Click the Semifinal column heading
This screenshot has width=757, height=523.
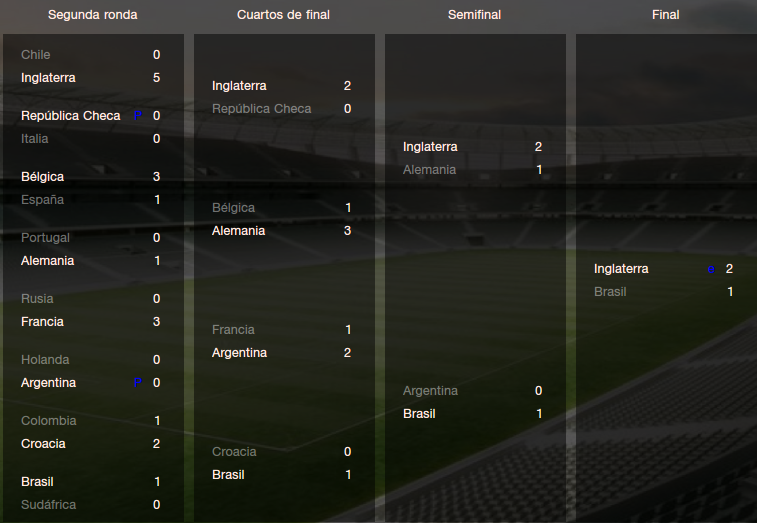[475, 15]
